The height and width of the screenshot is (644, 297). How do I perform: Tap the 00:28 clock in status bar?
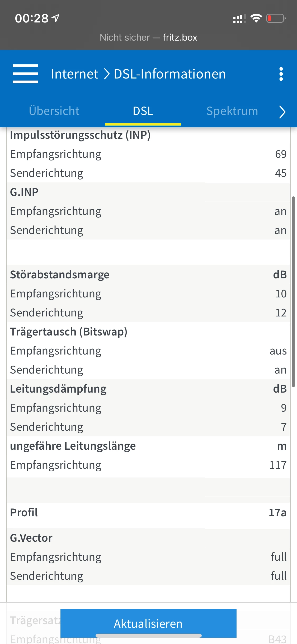[32, 19]
